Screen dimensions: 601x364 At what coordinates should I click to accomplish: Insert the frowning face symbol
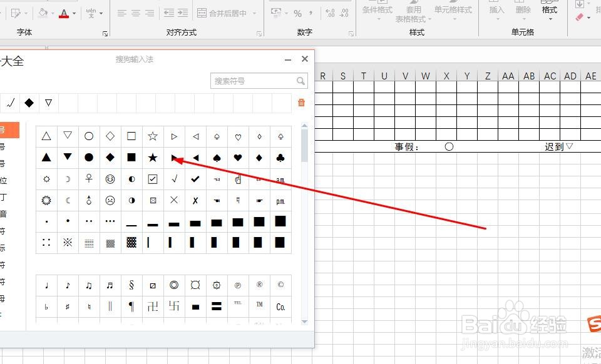coord(110,200)
